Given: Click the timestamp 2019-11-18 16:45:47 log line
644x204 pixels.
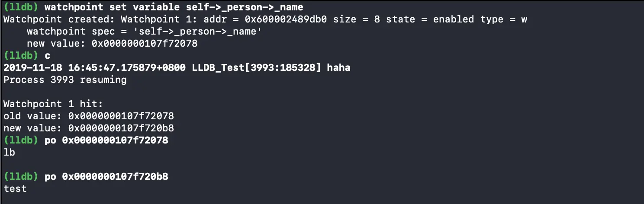Looking at the screenshot, I should [x=177, y=68].
